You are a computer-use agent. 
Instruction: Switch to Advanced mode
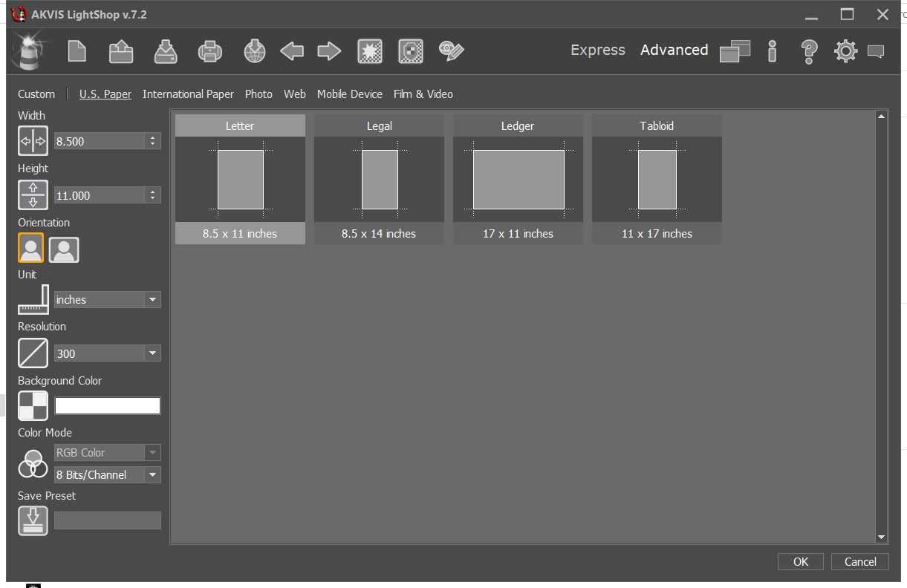click(674, 50)
